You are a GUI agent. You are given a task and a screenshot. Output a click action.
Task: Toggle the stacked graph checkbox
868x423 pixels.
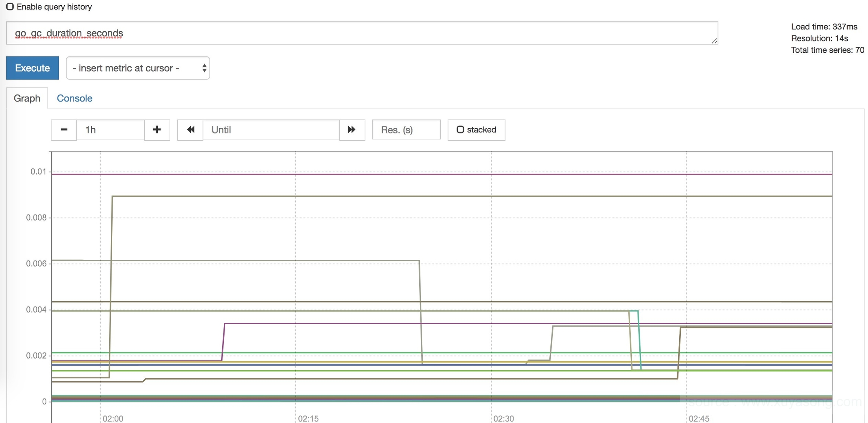tap(460, 130)
